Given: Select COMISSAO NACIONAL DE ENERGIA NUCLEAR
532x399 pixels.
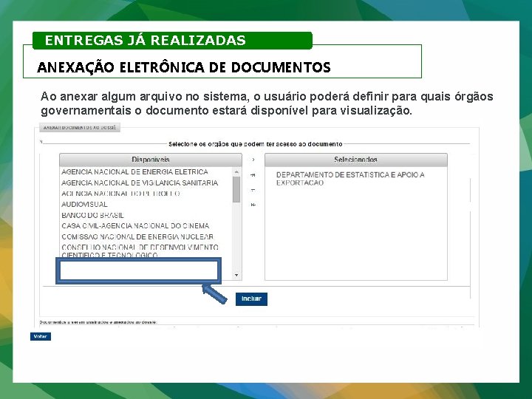Looking at the screenshot, I should pos(137,237).
